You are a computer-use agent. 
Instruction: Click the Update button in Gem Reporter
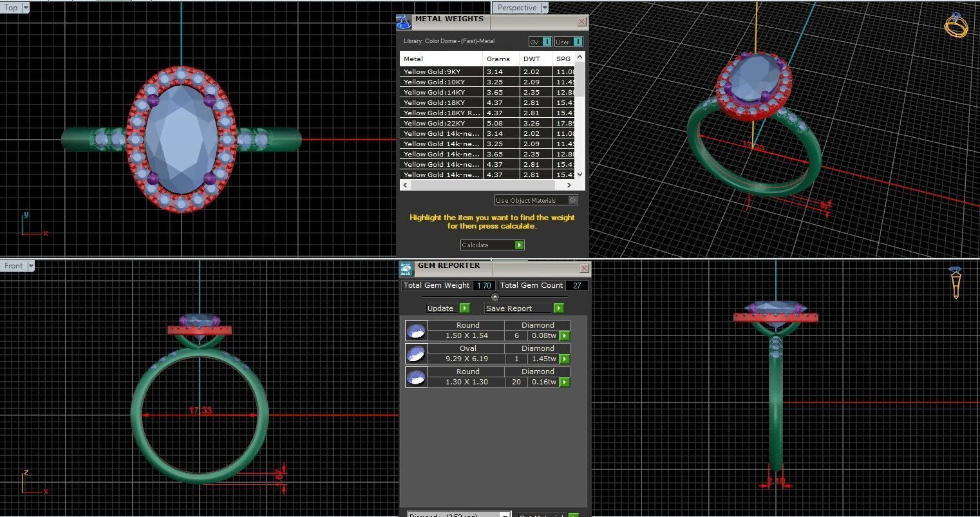tap(448, 308)
